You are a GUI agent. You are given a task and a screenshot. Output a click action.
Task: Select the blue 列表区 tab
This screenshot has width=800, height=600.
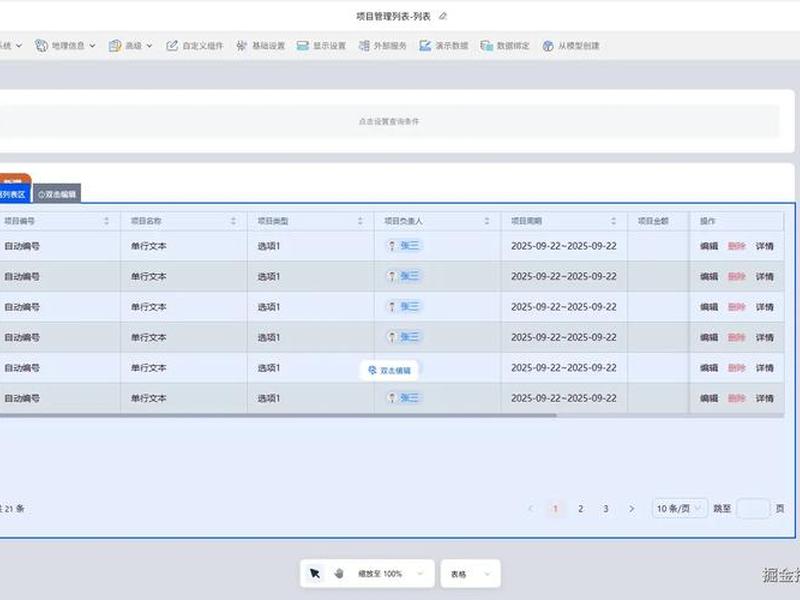[13, 194]
